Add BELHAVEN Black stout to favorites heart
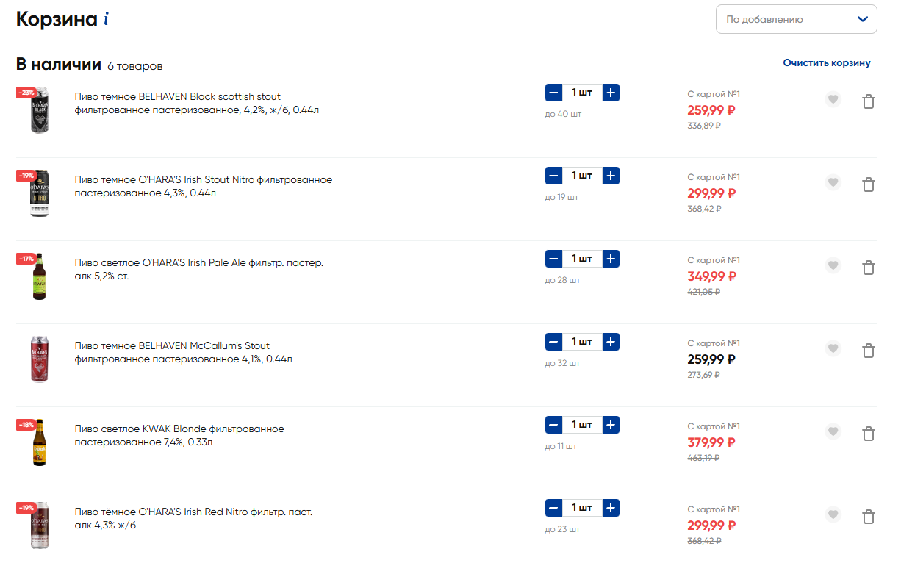This screenshot has height=588, width=901. tap(833, 99)
